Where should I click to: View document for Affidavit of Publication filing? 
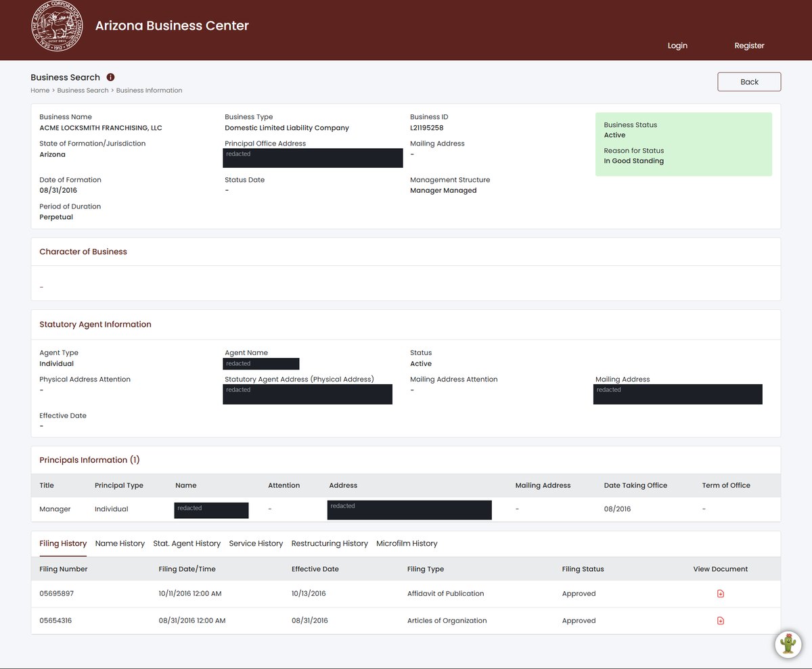(x=721, y=593)
